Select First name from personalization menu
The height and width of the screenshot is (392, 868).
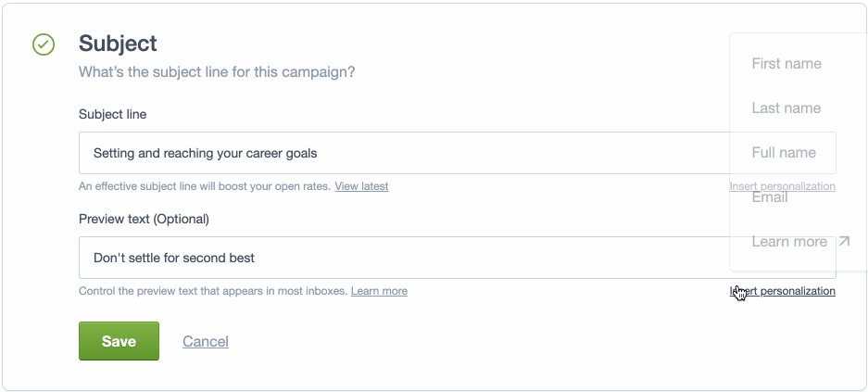coord(786,64)
